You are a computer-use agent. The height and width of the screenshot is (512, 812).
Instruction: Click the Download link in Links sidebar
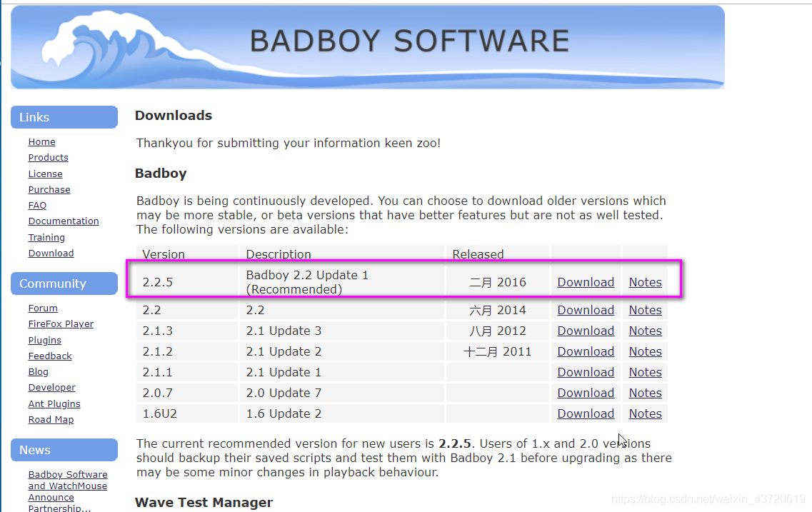[51, 254]
